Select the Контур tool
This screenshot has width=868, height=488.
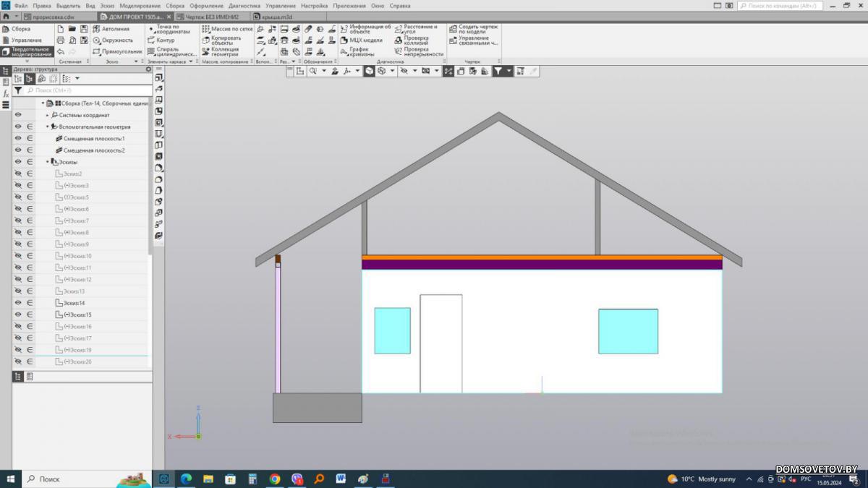pos(161,40)
